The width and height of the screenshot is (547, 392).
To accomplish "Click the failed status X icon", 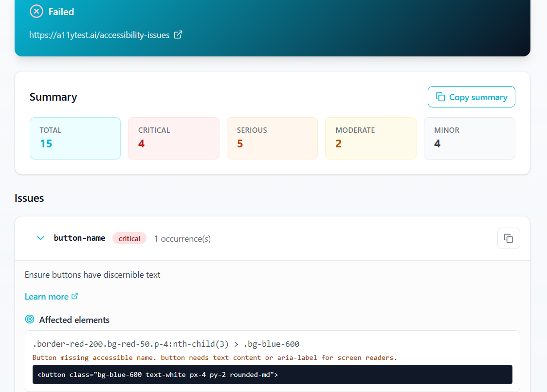I will coord(36,11).
